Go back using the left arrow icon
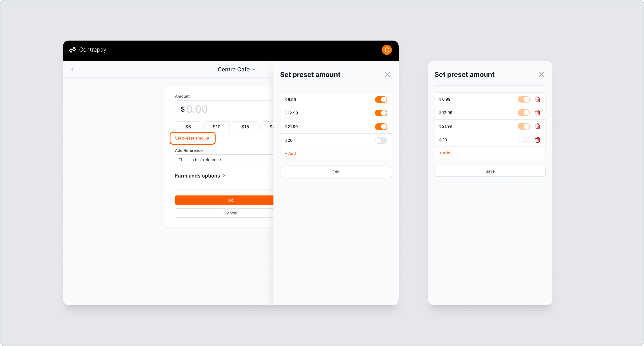This screenshot has height=346, width=644. pyautogui.click(x=73, y=69)
